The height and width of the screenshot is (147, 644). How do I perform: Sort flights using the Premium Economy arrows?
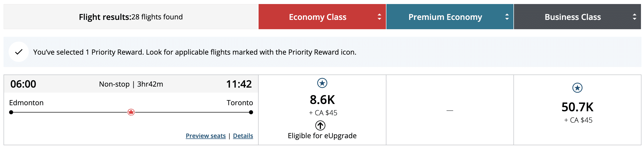pos(507,17)
